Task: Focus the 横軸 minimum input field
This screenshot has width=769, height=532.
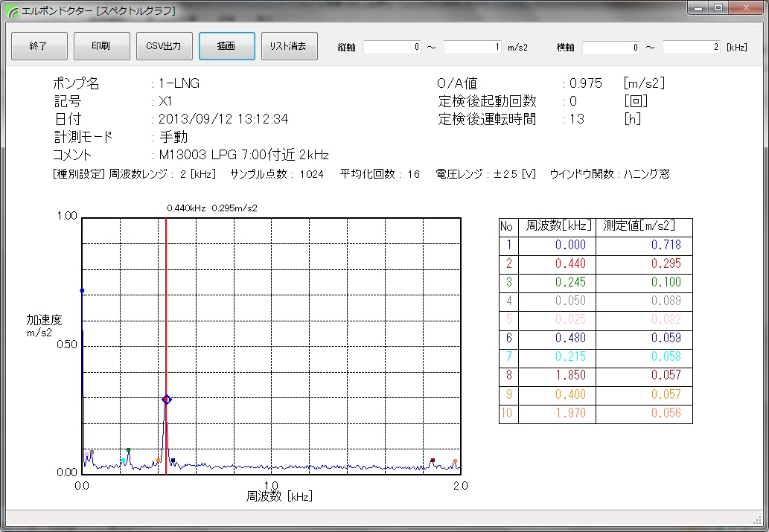Action: click(x=612, y=47)
